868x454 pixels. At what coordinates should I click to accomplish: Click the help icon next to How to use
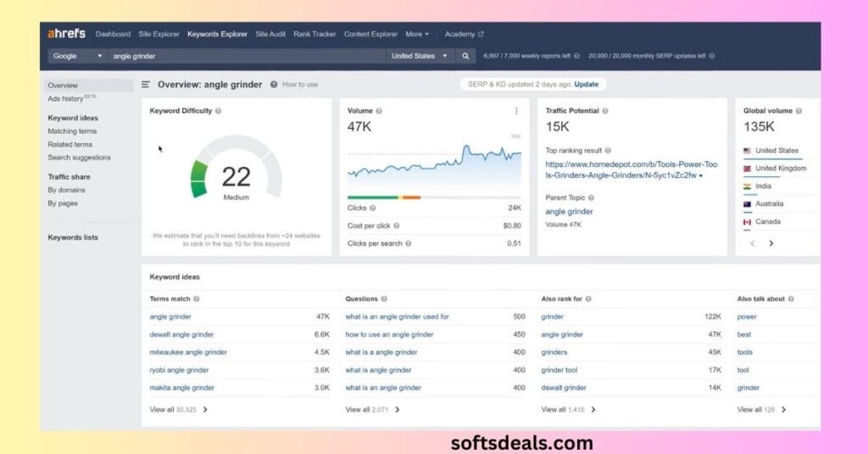(x=274, y=85)
